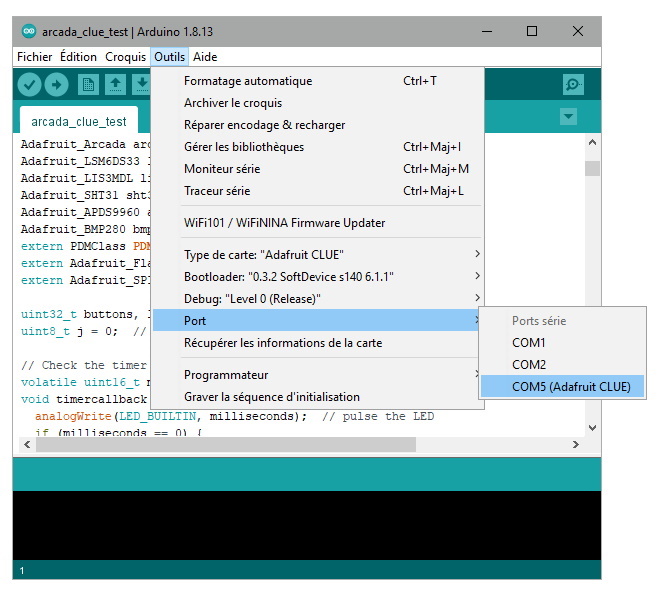Close the Outils menu by clicking it
This screenshot has width=659, height=592.
(x=169, y=57)
